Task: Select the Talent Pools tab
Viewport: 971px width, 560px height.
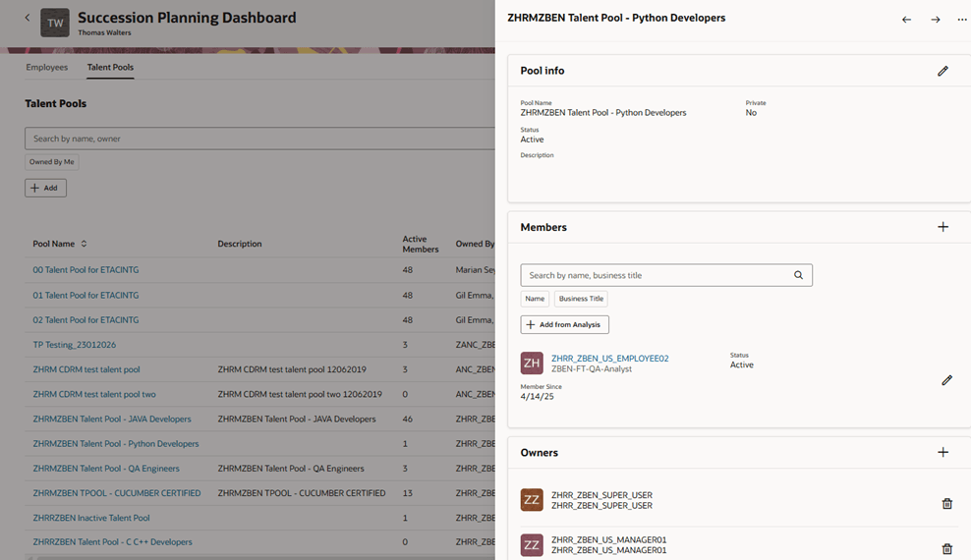Action: click(110, 67)
